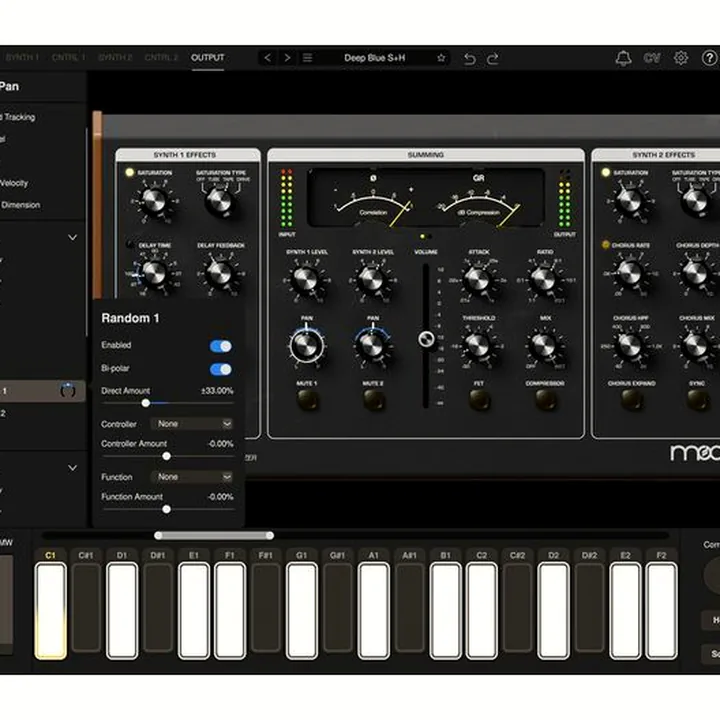Screen dimensions: 720x720
Task: Click the Delay Time knob
Action: click(154, 274)
